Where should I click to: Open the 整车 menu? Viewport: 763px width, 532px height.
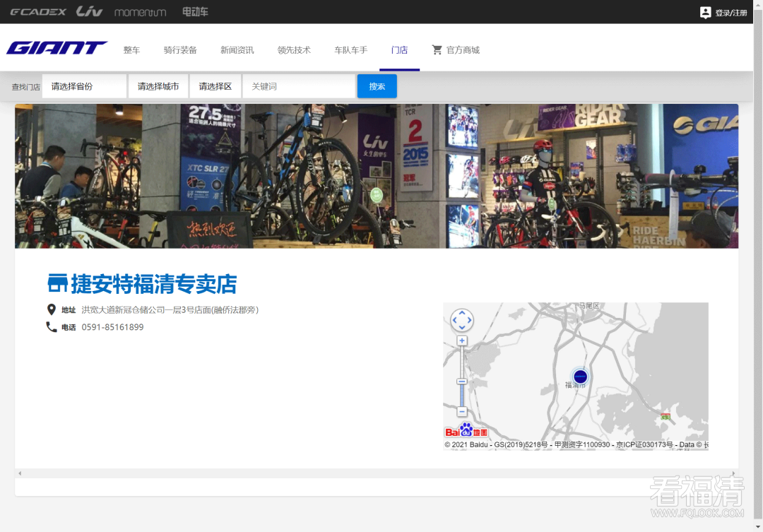point(131,49)
